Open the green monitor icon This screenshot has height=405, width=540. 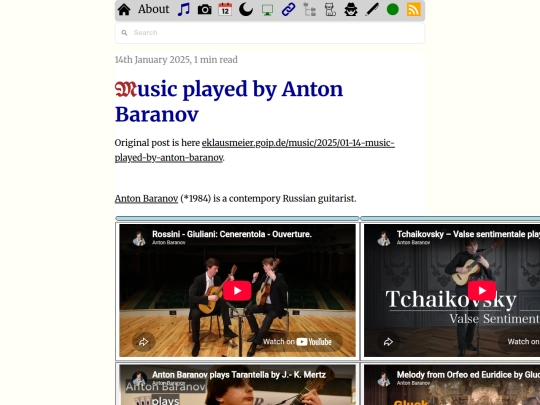tap(267, 10)
